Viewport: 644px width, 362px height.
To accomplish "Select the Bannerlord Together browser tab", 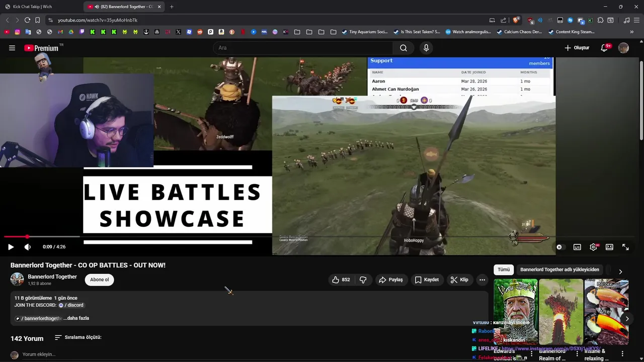I will click(124, 7).
